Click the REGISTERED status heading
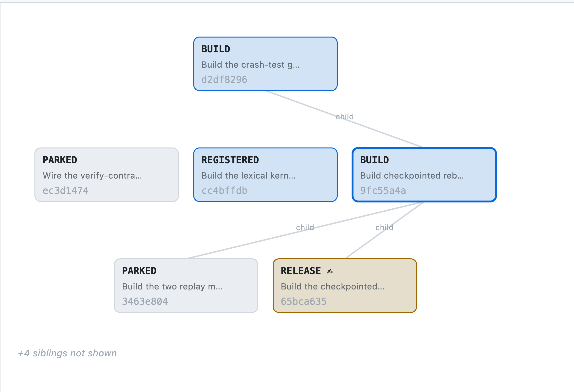 (230, 160)
